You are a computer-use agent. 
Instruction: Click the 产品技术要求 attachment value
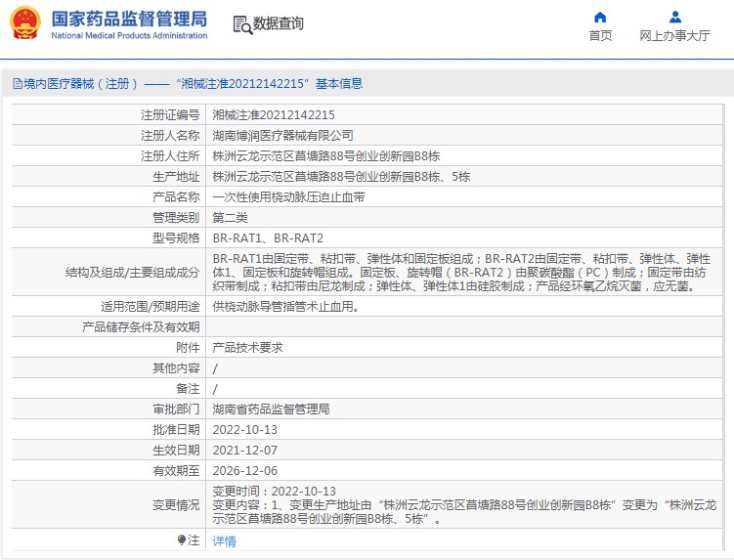click(247, 347)
